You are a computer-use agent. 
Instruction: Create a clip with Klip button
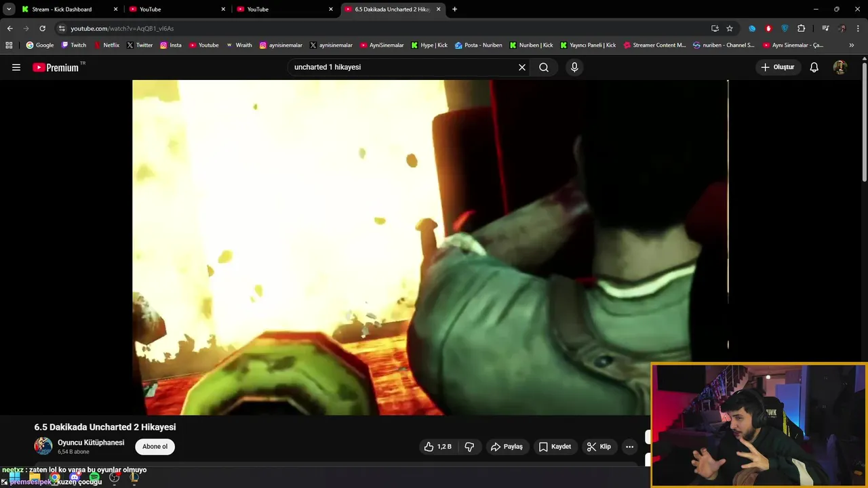599,447
